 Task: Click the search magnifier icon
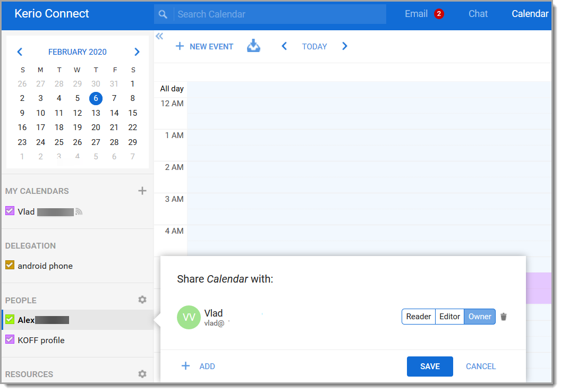[163, 14]
